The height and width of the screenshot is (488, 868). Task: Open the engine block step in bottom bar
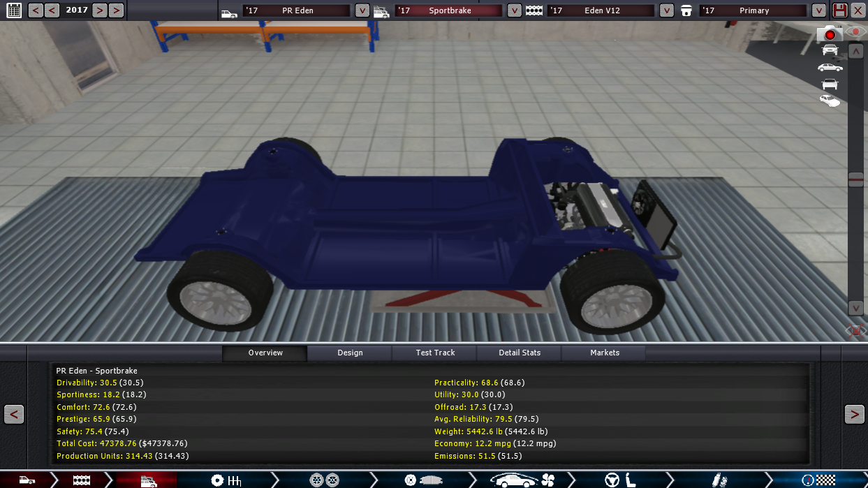pos(82,480)
